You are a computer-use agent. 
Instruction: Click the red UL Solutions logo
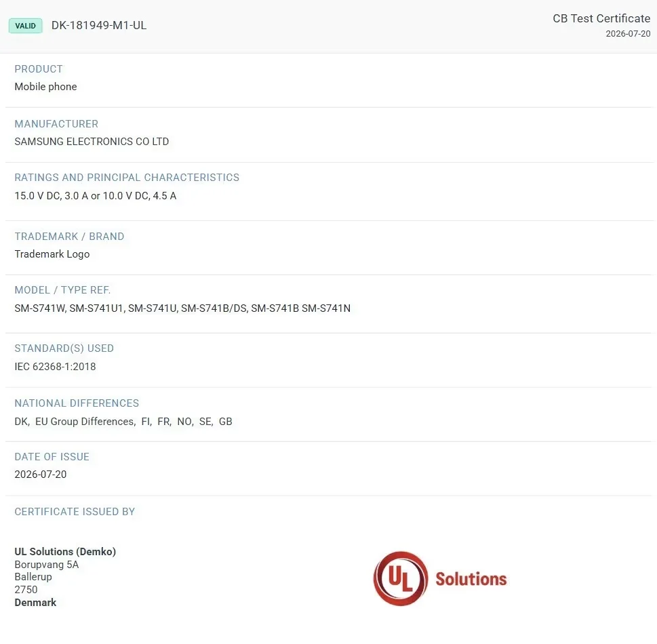pos(440,579)
